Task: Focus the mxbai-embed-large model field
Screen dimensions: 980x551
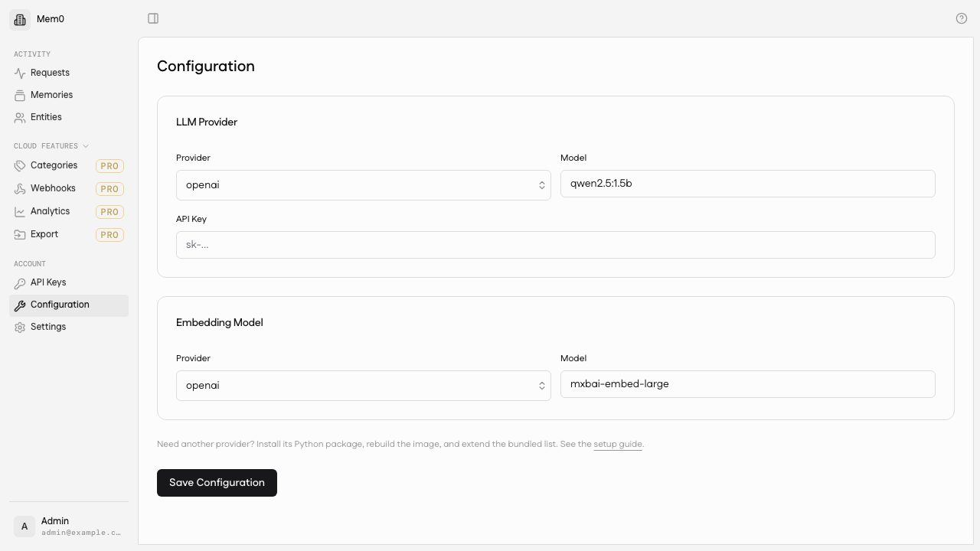Action: tap(748, 384)
